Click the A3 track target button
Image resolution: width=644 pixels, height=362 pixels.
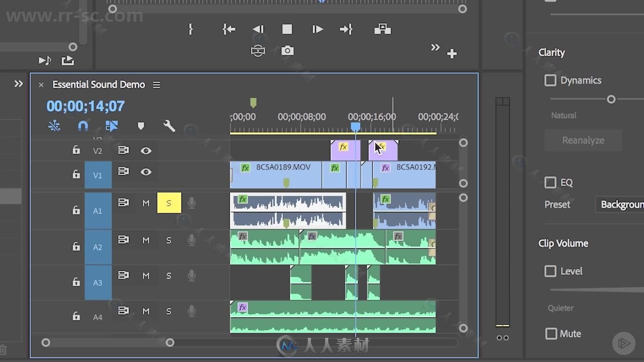pos(98,283)
